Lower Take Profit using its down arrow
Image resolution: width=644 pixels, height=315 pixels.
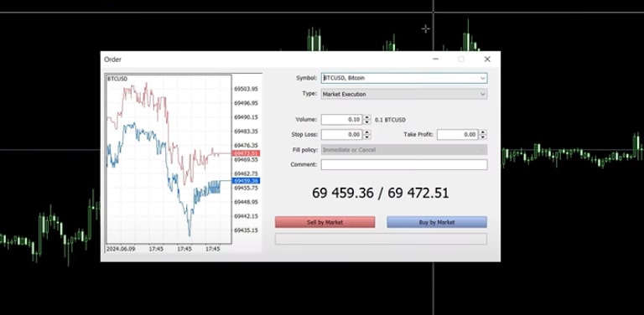click(x=483, y=137)
